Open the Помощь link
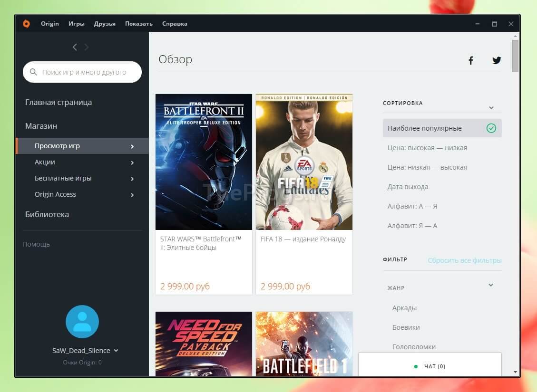The image size is (537, 392). click(36, 244)
